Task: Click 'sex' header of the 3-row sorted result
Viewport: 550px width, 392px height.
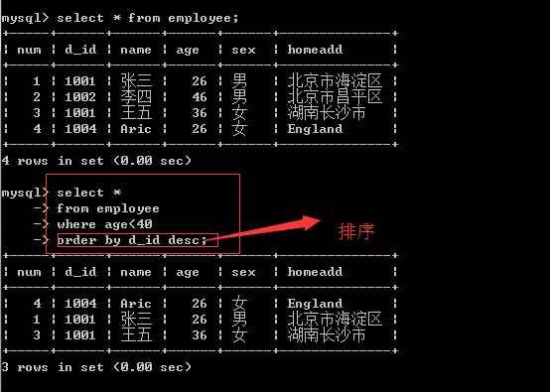Action: point(243,272)
